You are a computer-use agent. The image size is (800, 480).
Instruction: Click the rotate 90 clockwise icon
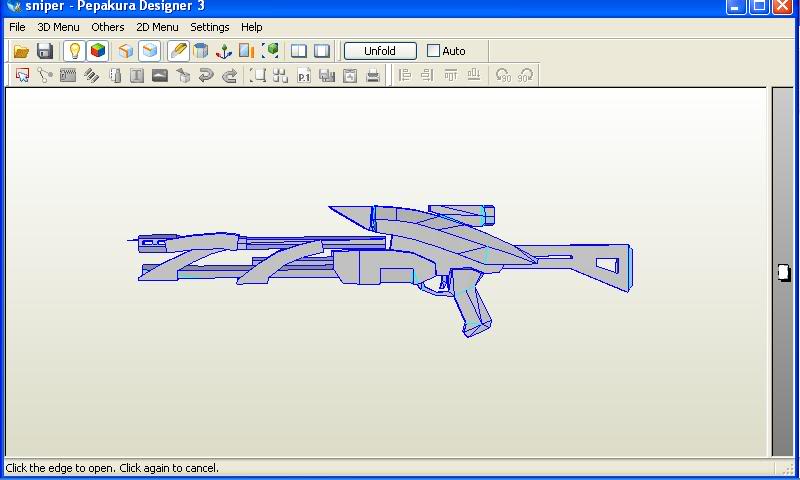coord(526,75)
